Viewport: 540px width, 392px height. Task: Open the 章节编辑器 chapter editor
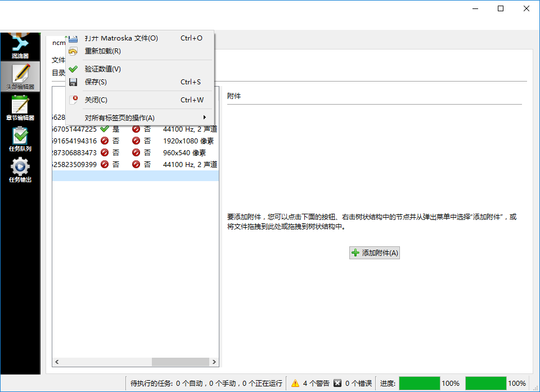pyautogui.click(x=20, y=107)
